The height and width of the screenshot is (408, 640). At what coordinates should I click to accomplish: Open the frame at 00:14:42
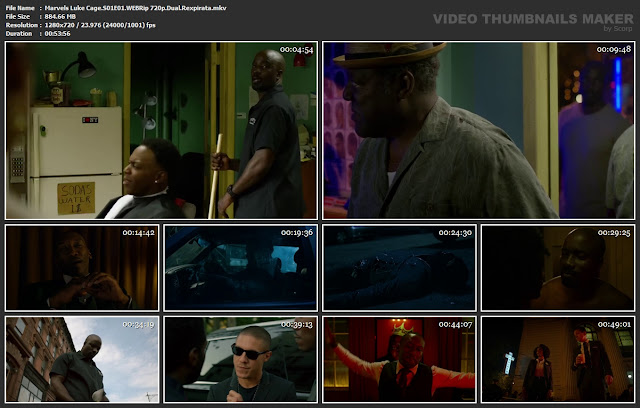pos(82,268)
